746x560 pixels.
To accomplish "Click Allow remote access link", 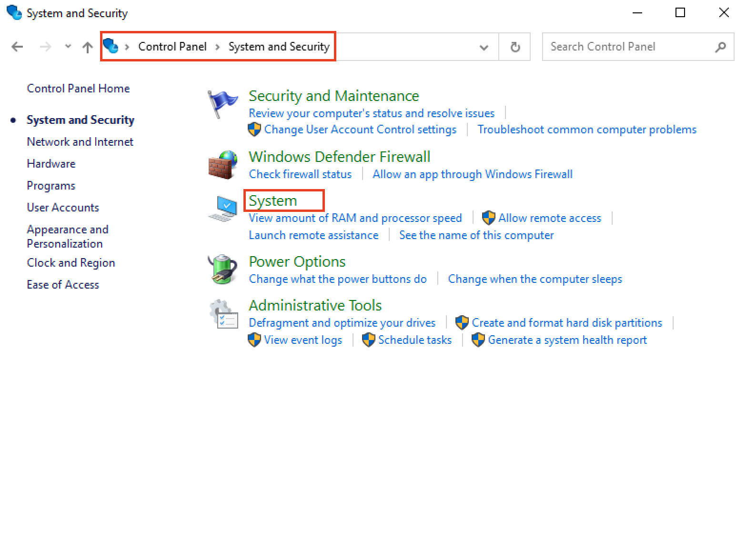I will [x=550, y=218].
